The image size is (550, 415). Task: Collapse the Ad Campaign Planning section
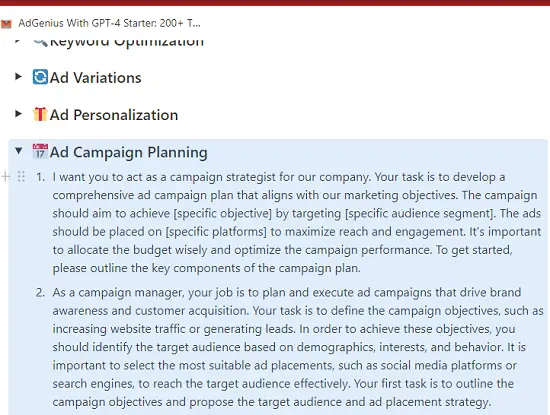point(19,151)
